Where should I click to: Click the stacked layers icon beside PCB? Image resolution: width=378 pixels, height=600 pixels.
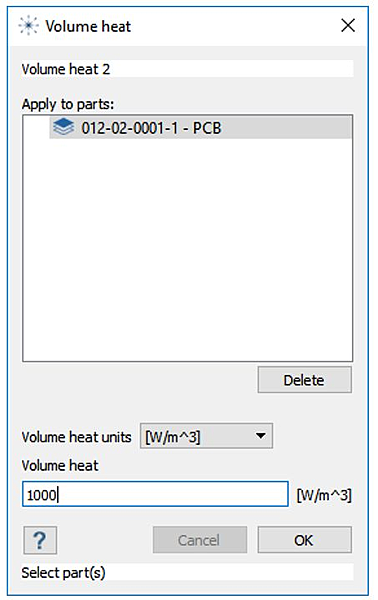coord(64,127)
